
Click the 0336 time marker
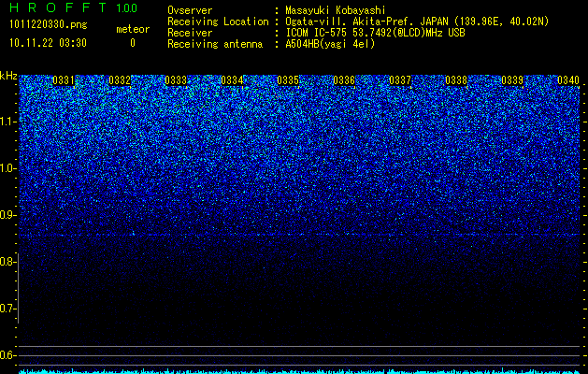coord(344,80)
